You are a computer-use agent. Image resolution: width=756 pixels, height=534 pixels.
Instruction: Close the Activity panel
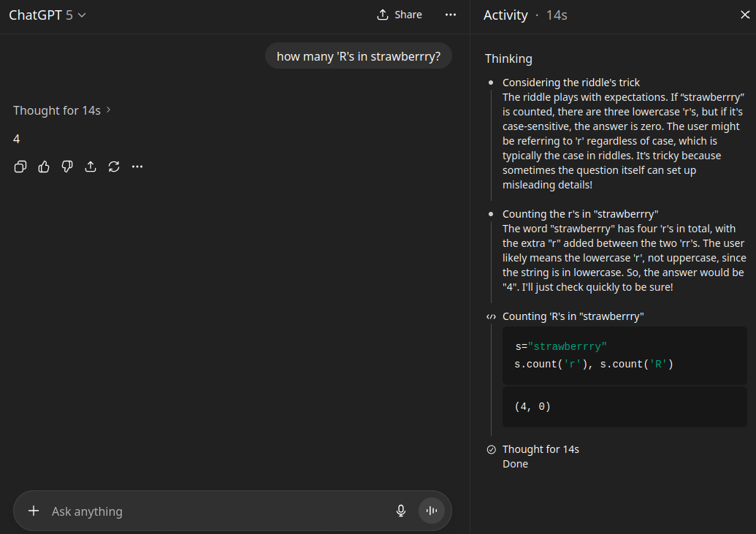(745, 15)
